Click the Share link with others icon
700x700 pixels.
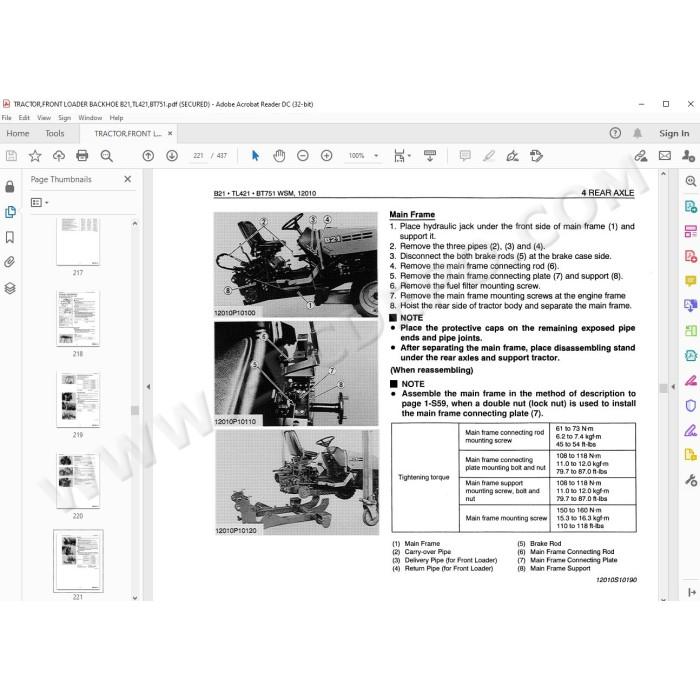click(641, 156)
